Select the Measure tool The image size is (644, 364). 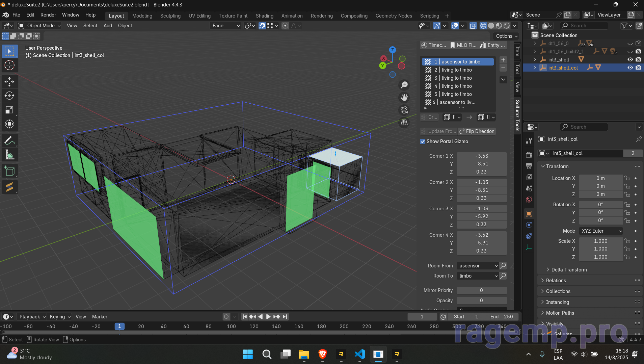9,155
